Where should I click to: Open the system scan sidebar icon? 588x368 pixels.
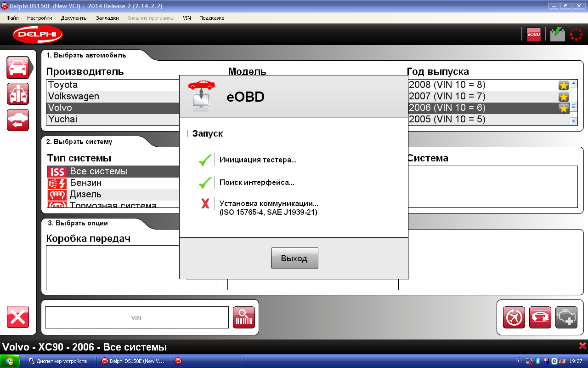(18, 94)
